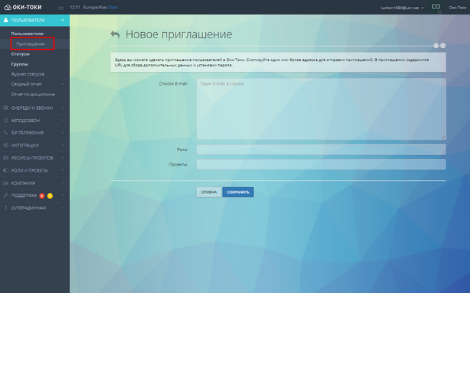The height and width of the screenshot is (370, 470).
Task: Expand the Сводный отчет submenu
Action: pos(62,84)
